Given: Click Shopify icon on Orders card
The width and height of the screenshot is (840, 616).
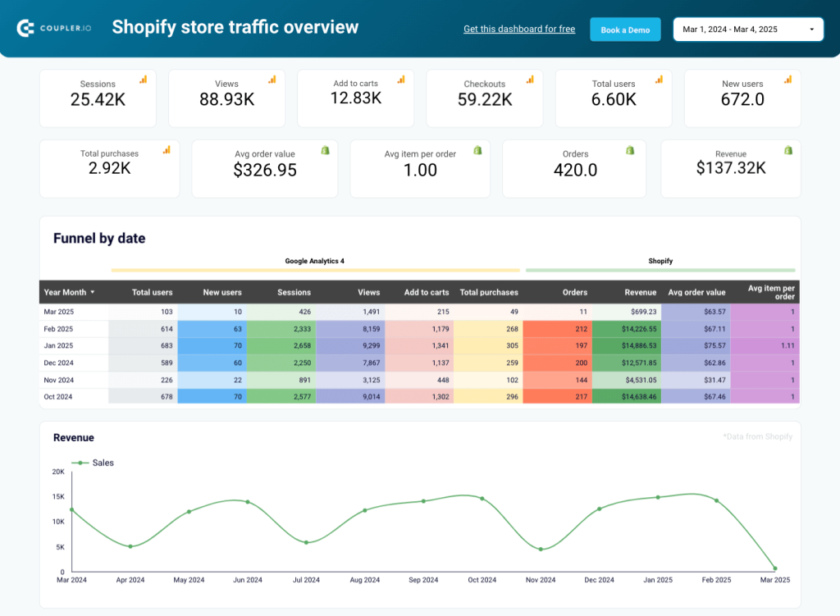Looking at the screenshot, I should 630,151.
